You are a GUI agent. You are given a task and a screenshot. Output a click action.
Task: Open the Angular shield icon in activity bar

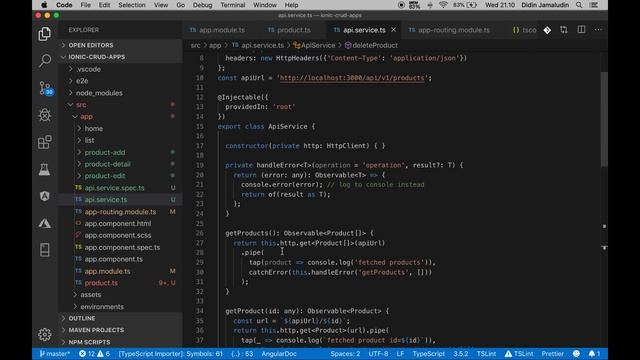click(44, 196)
